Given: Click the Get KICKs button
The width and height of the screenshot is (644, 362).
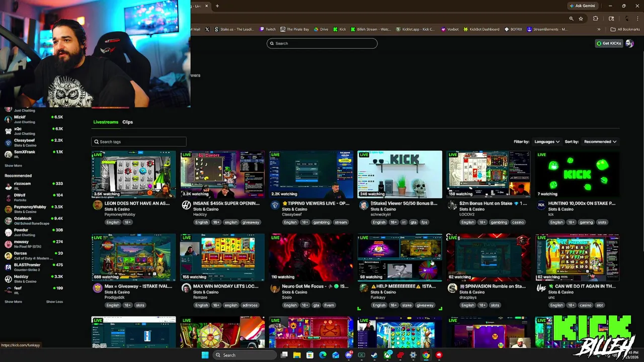Looking at the screenshot, I should click(x=609, y=43).
